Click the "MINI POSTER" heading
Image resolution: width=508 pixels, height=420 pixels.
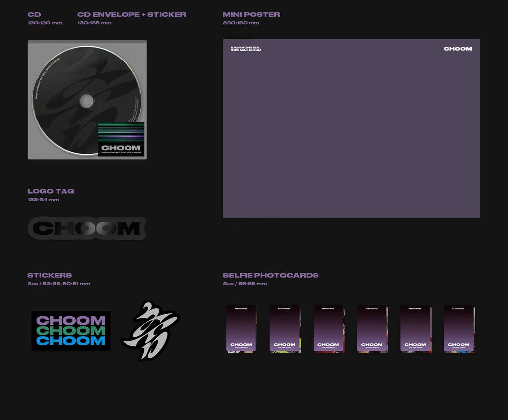coord(252,14)
